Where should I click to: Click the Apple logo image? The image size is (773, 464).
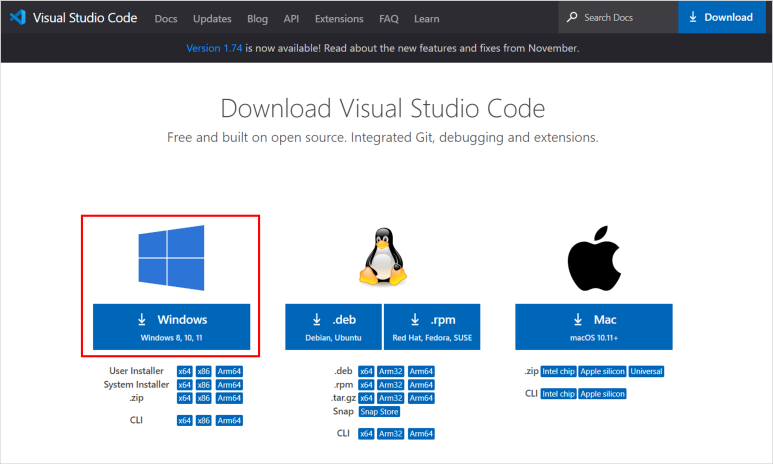[594, 258]
